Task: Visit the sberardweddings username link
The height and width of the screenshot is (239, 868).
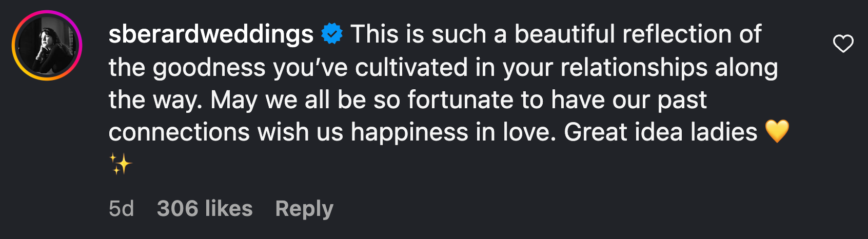Action: [x=211, y=34]
